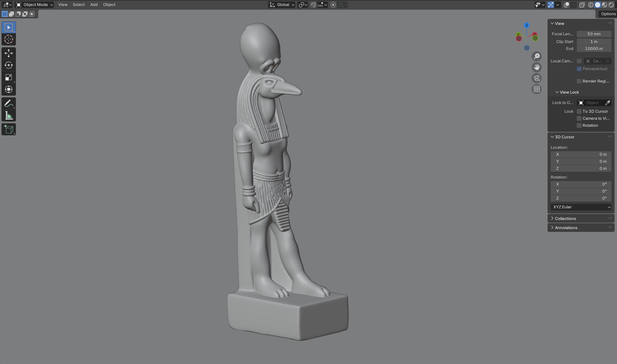This screenshot has width=617, height=364.
Task: Select the Scale tool
Action: pyautogui.click(x=8, y=77)
